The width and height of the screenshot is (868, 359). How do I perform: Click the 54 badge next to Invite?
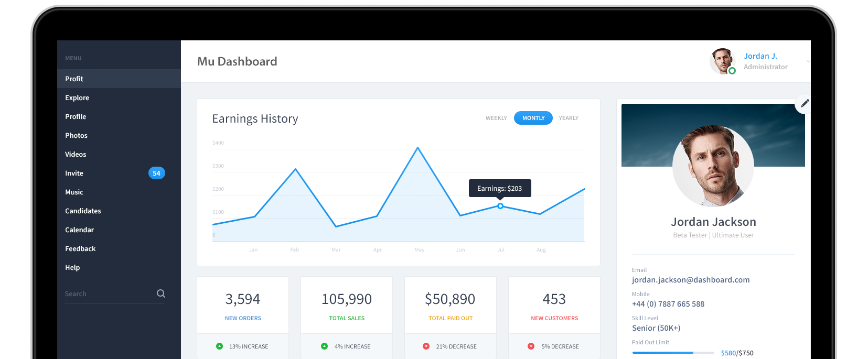pyautogui.click(x=156, y=173)
